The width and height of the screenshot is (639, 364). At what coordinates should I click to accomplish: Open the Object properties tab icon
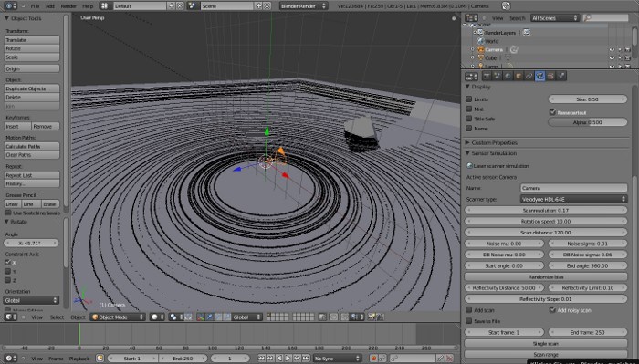click(519, 76)
